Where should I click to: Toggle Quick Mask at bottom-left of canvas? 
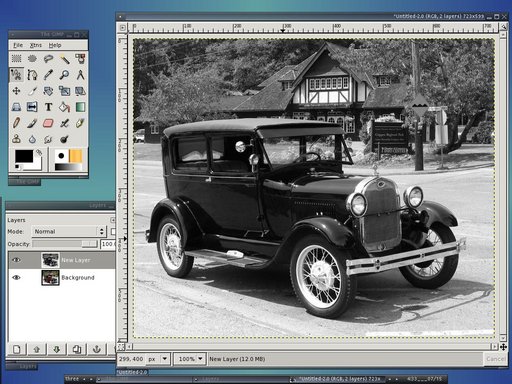pyautogui.click(x=121, y=347)
